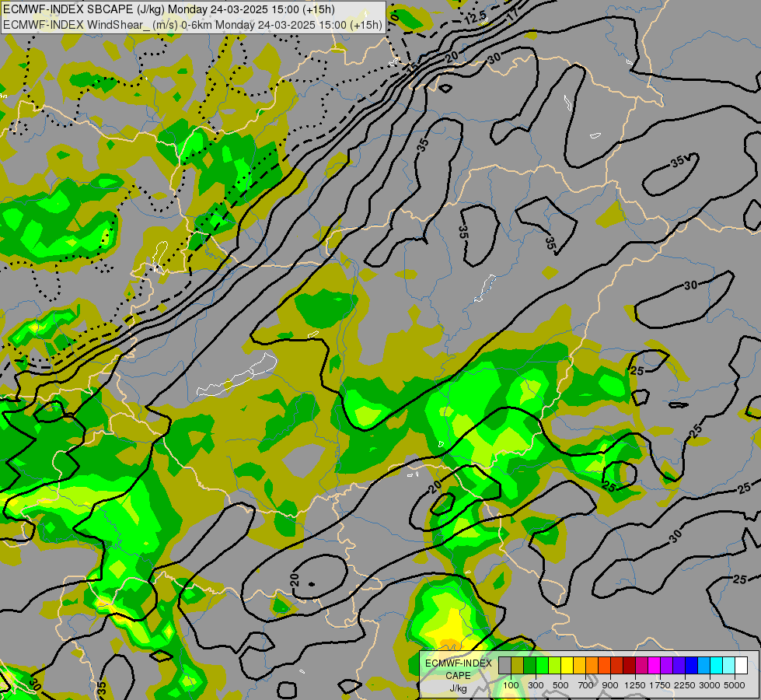Click the legend value 500
The image size is (761, 700).
[x=560, y=685]
